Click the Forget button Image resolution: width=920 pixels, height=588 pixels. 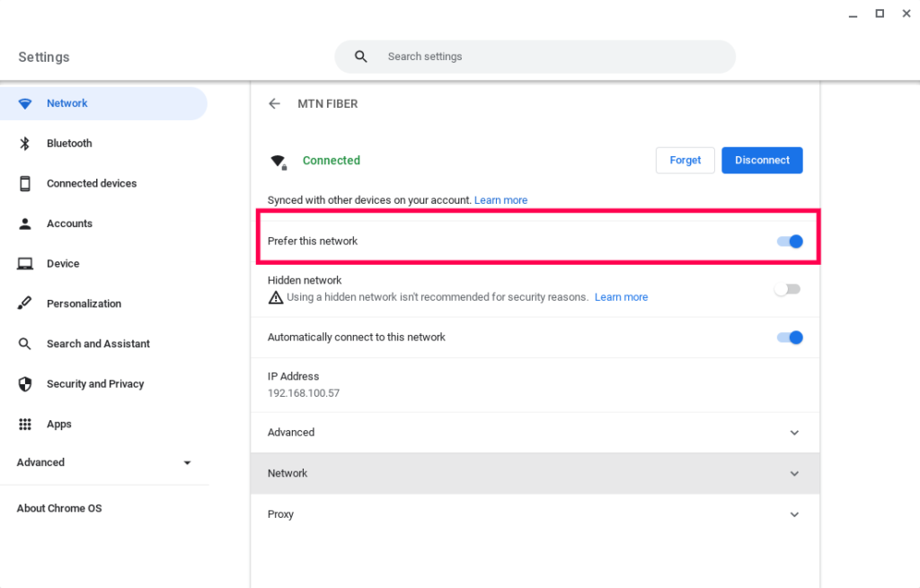pyautogui.click(x=685, y=160)
